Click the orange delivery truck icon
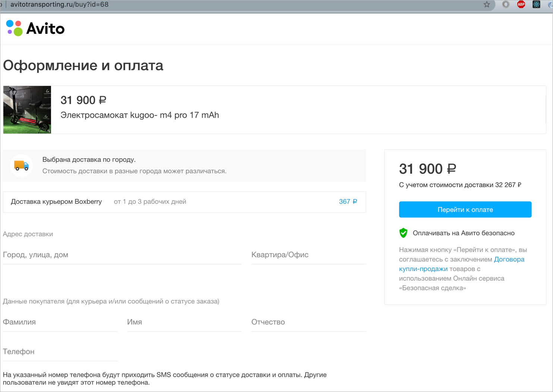553x392 pixels. (x=21, y=165)
